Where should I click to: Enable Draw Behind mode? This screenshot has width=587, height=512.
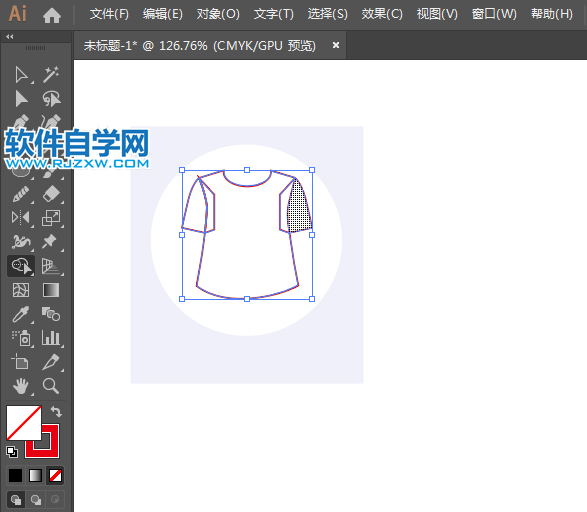pos(36,500)
